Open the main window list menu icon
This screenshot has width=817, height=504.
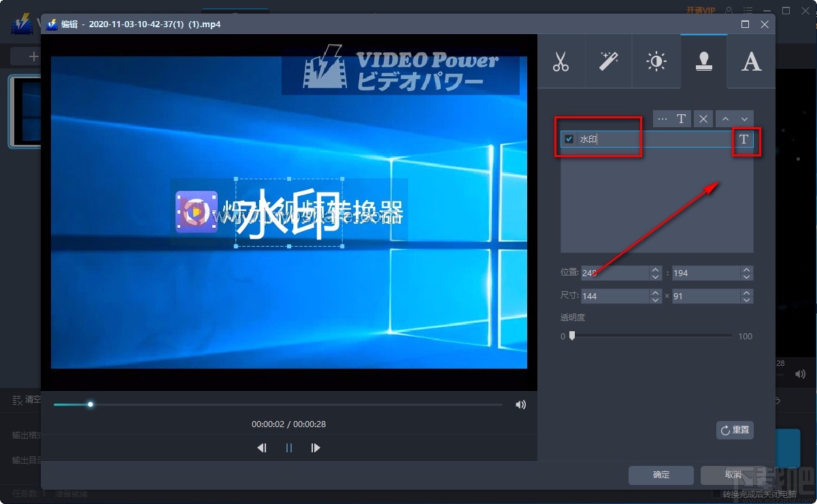pyautogui.click(x=748, y=10)
